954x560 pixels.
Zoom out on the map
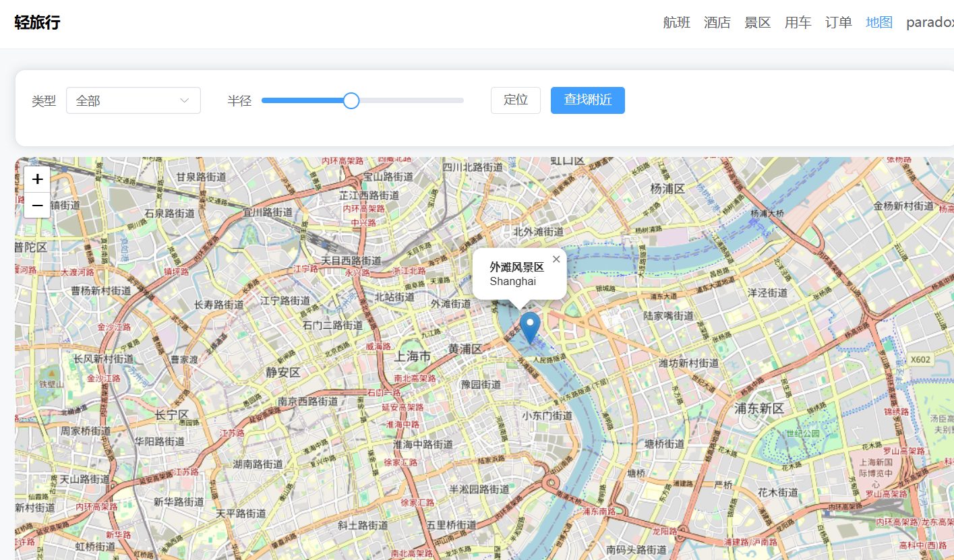37,205
